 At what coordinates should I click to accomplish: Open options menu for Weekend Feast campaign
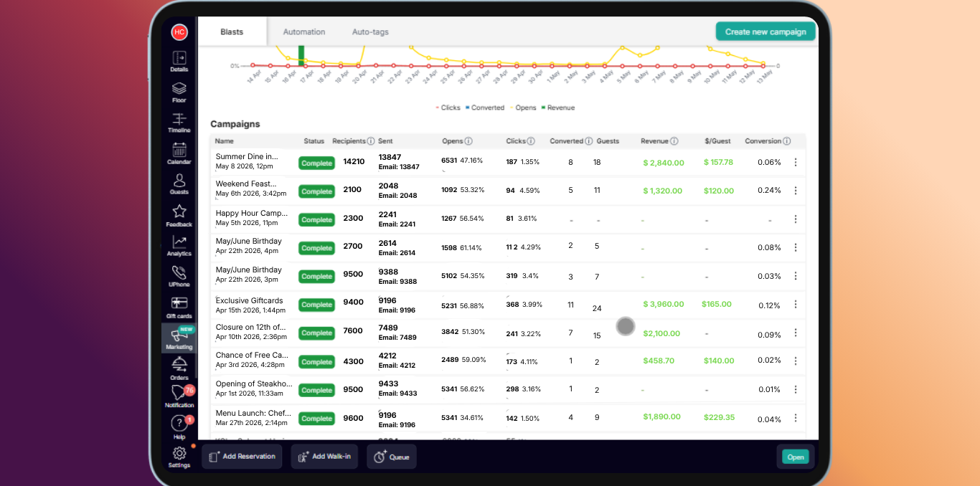click(796, 191)
